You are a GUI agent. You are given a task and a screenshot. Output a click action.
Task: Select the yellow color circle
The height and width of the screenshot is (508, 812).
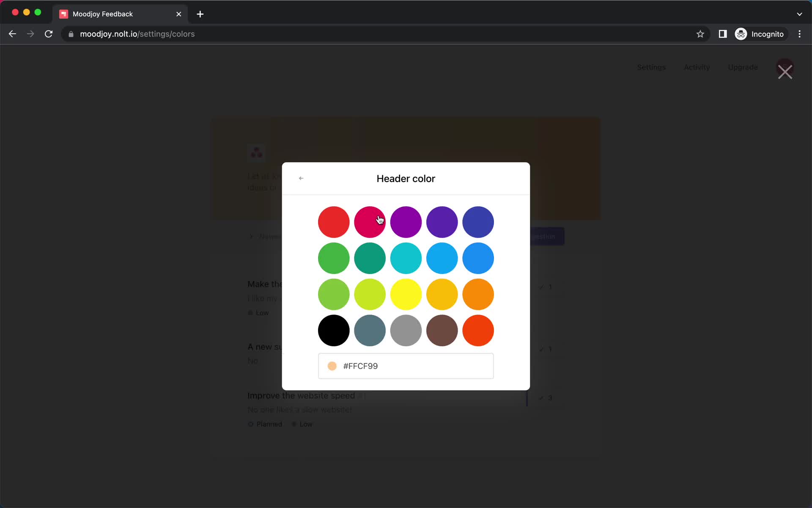[406, 294]
